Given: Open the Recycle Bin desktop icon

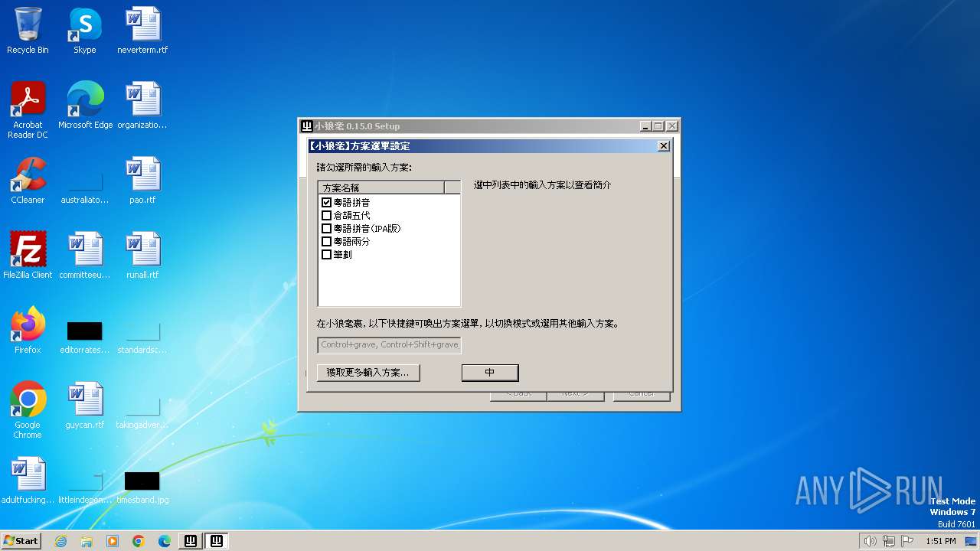Looking at the screenshot, I should [x=28, y=31].
